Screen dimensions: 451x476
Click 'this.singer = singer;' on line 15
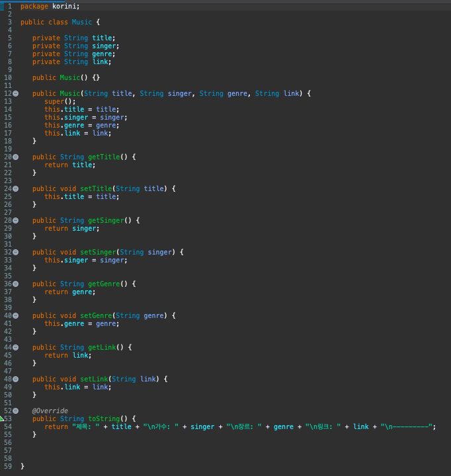[x=86, y=117]
